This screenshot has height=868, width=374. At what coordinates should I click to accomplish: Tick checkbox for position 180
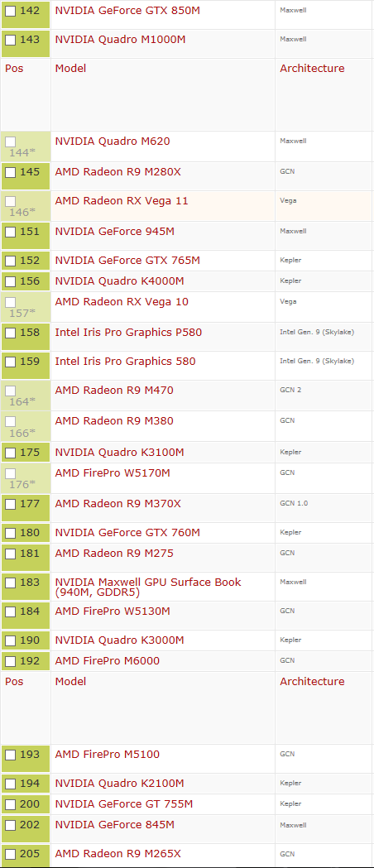click(x=11, y=533)
